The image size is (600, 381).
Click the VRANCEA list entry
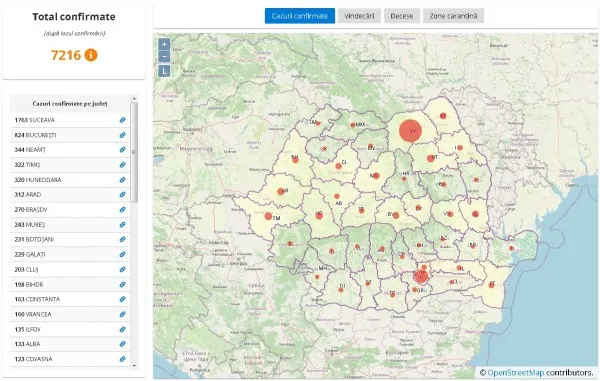[70, 314]
